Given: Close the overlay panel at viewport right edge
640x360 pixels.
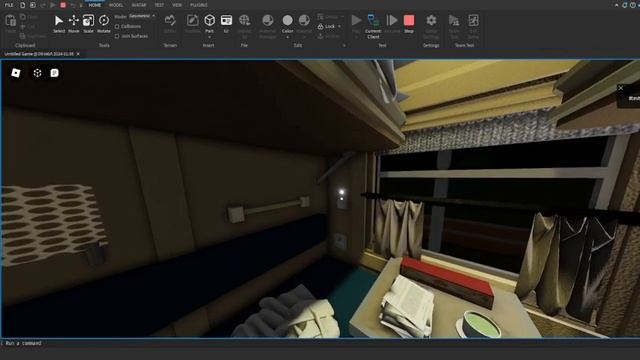Looking at the screenshot, I should [x=621, y=88].
